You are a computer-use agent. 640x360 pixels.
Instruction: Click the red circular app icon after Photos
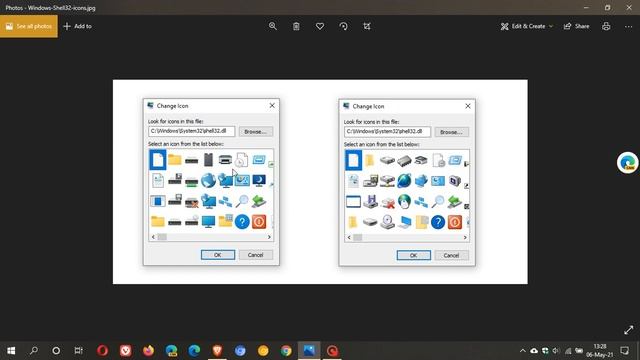pyautogui.click(x=332, y=351)
